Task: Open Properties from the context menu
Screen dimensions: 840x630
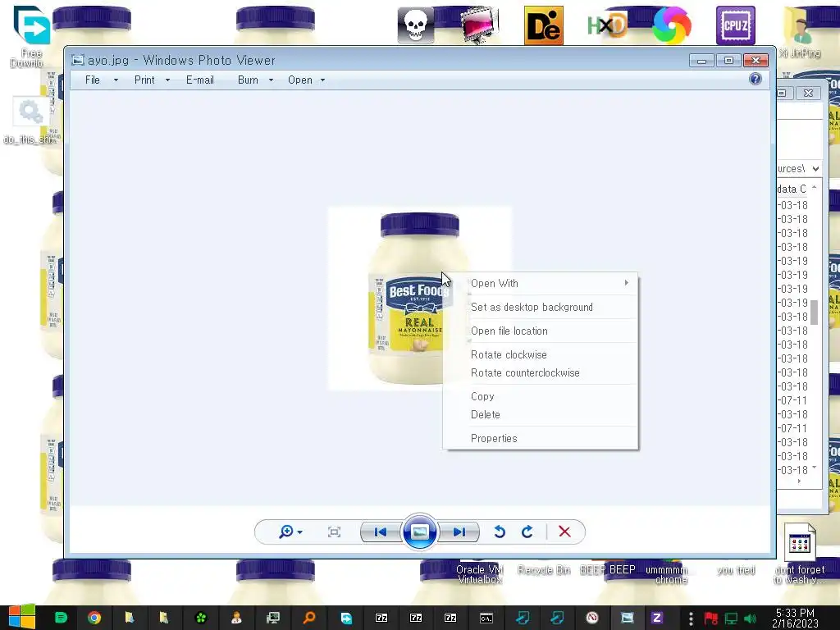Action: (541, 438)
